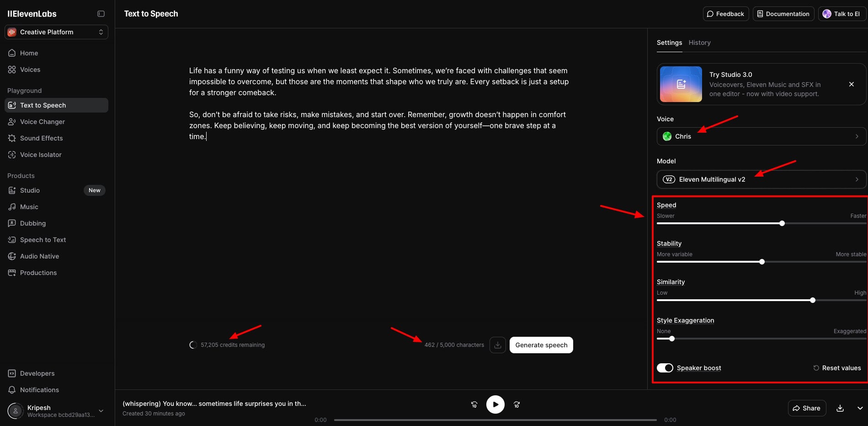Image resolution: width=868 pixels, height=426 pixels.
Task: Click the Stability slider handle
Action: (762, 262)
